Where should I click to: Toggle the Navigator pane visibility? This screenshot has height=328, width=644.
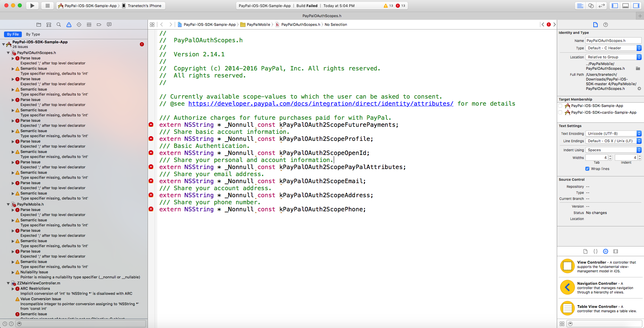pyautogui.click(x=615, y=5)
